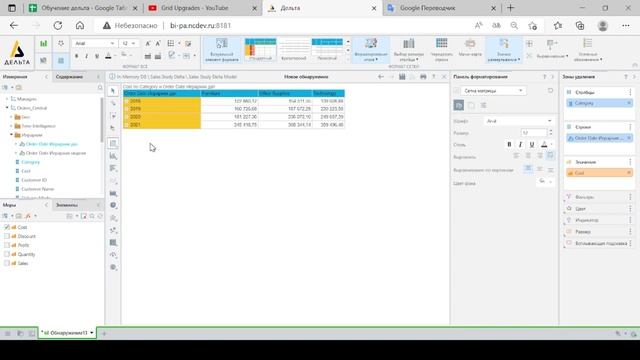This screenshot has width=640, height=360.
Task: Increase font size with larger A icon
Action: [148, 43]
